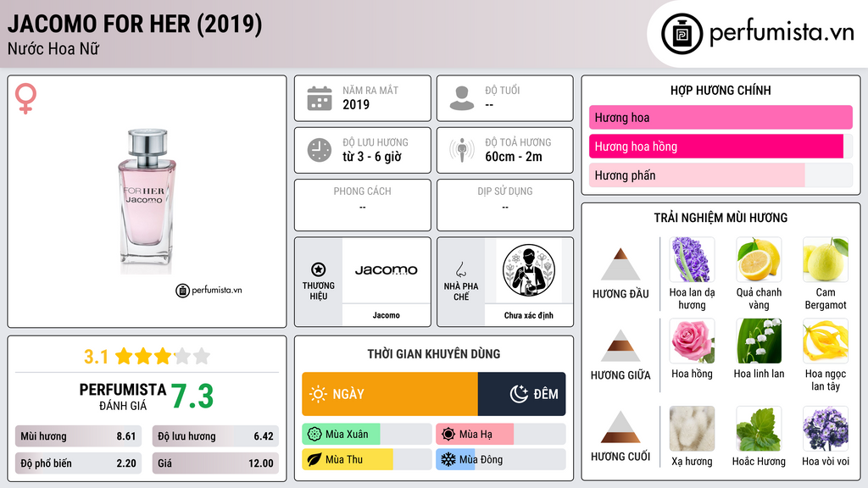The image size is (868, 488).
Task: Click the launch year value 2019
Action: (x=356, y=104)
